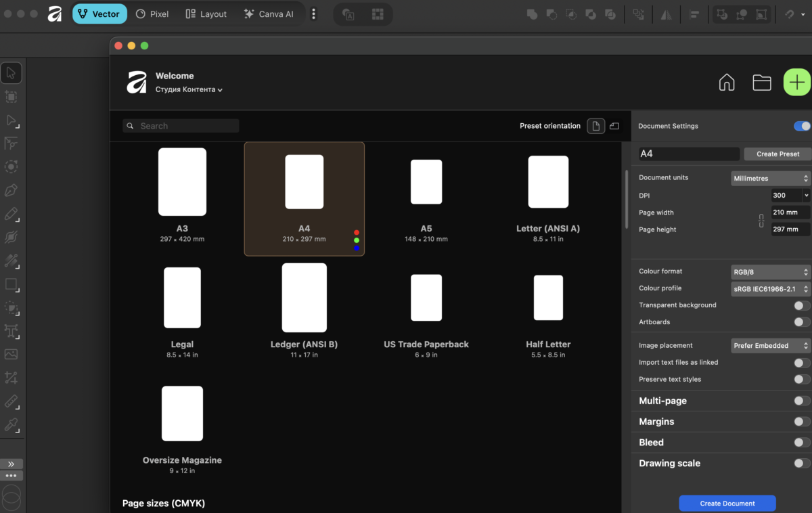This screenshot has height=513, width=812.
Task: Click the Snapping magnet icon
Action: coord(789,14)
